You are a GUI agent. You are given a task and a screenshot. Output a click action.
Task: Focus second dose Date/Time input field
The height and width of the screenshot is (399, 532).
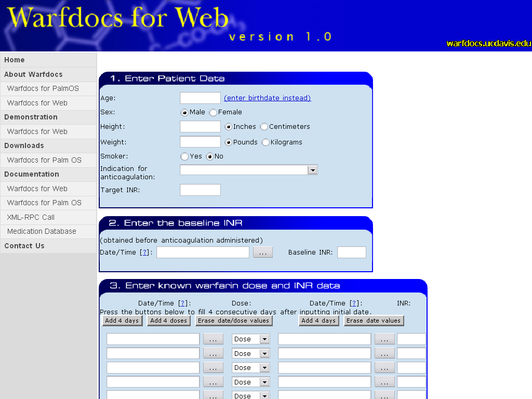pyautogui.click(x=153, y=353)
